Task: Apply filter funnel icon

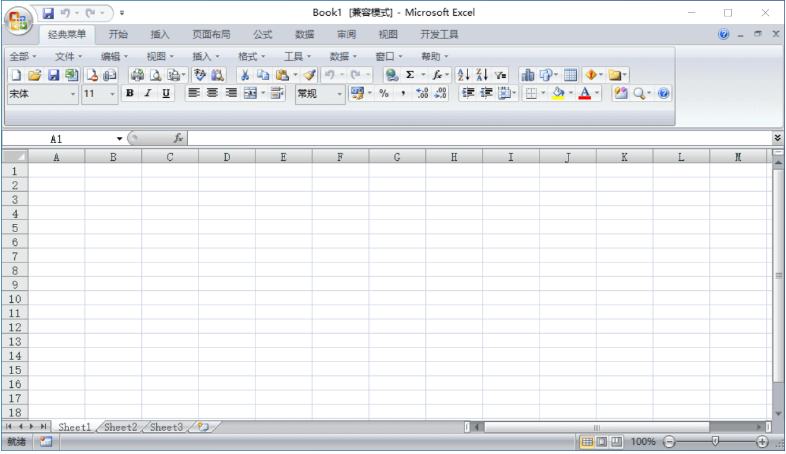Action: click(500, 75)
